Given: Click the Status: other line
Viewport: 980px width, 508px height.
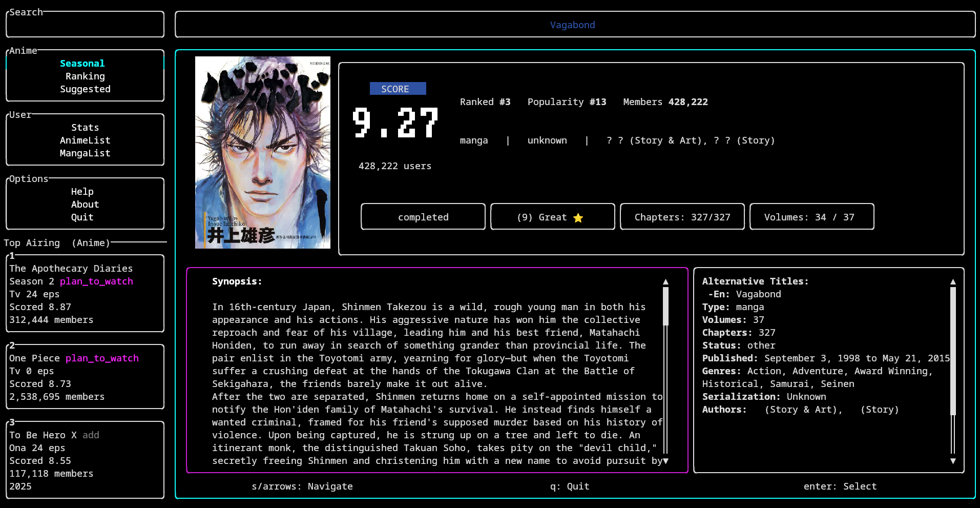Looking at the screenshot, I should point(739,346).
